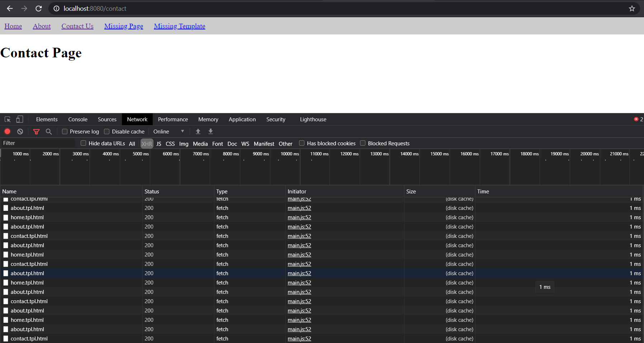Export HAR file (download arrow)

[210, 131]
